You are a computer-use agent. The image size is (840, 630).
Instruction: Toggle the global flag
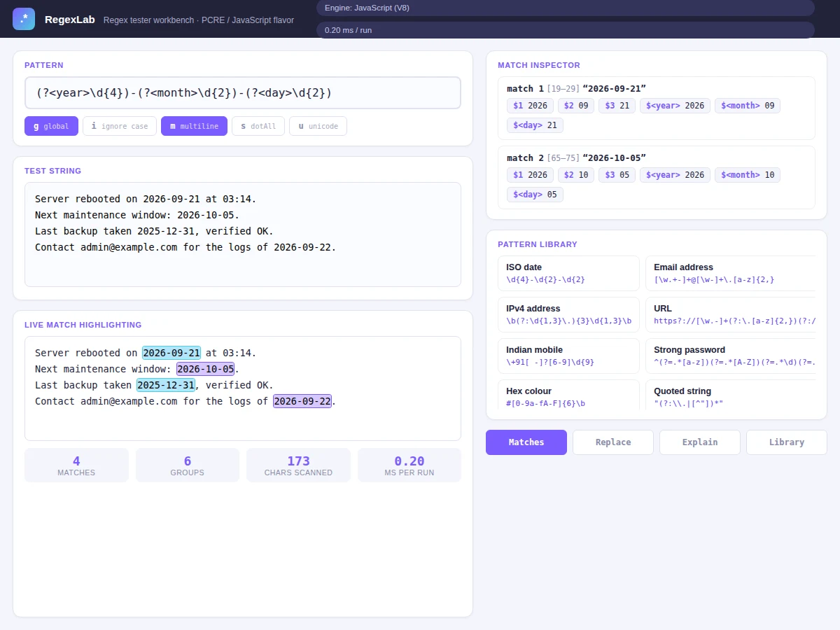(x=51, y=126)
